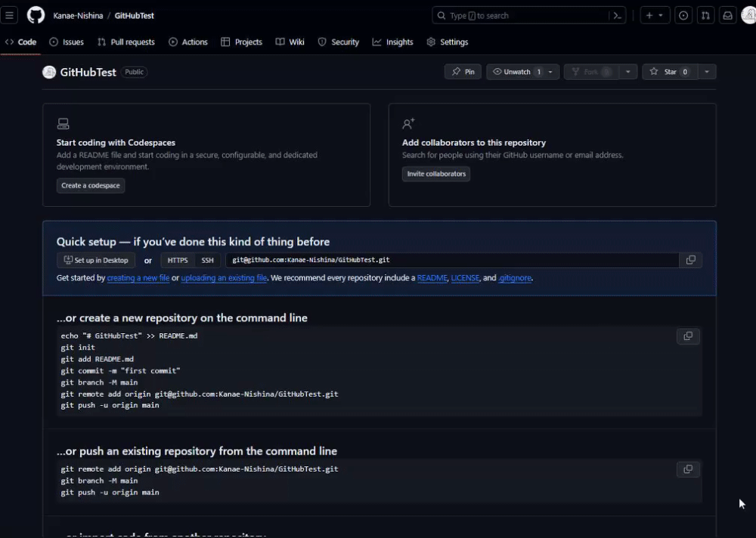This screenshot has width=756, height=538.
Task: Star the GitHubTest repository
Action: [x=670, y=72]
